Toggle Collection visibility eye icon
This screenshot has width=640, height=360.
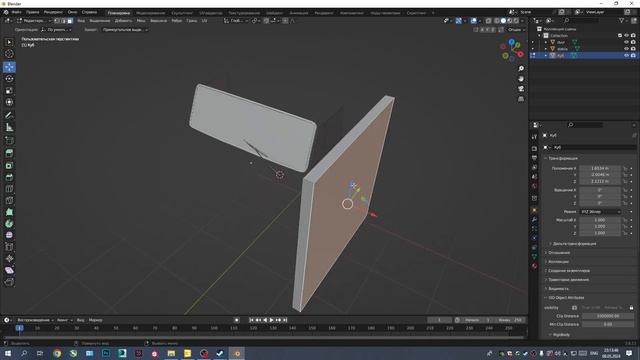click(x=626, y=36)
